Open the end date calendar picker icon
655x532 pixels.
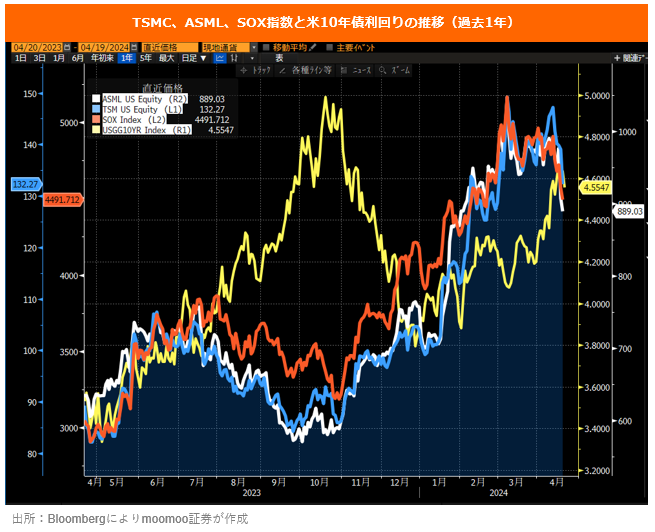134,47
